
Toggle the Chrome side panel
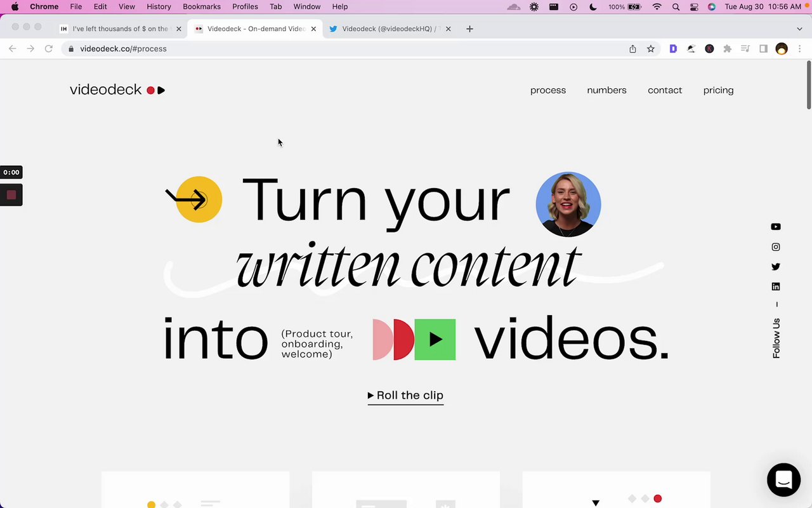click(763, 49)
